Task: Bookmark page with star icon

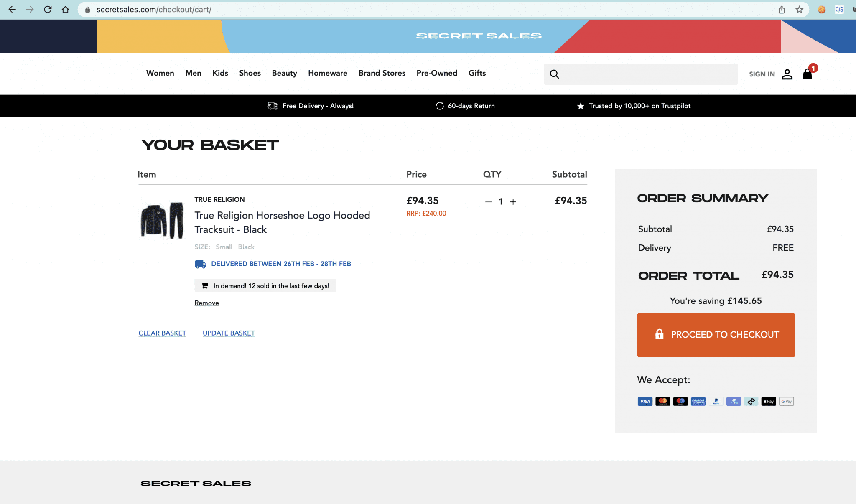Action: [799, 9]
